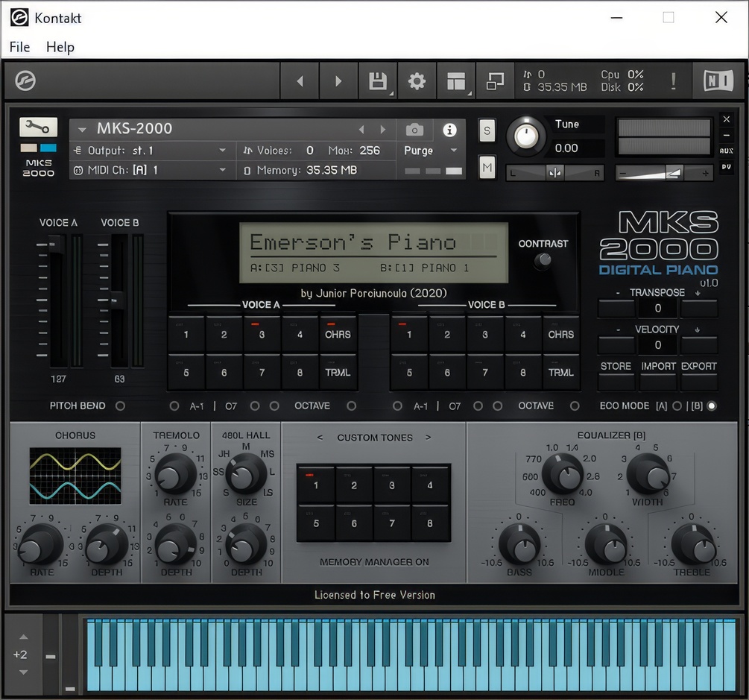The width and height of the screenshot is (749, 700).
Task: Solo the instrument with S button
Action: click(x=487, y=130)
